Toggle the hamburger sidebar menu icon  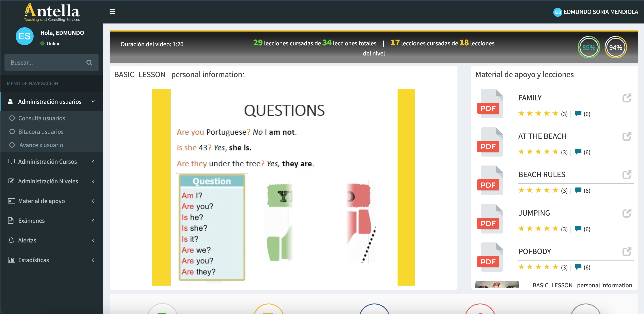112,12
